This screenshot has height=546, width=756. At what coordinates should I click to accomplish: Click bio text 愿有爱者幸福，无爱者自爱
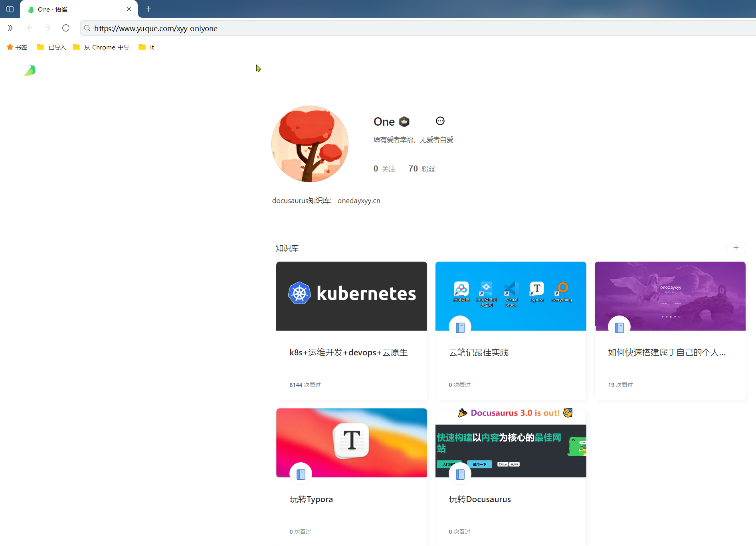point(413,140)
